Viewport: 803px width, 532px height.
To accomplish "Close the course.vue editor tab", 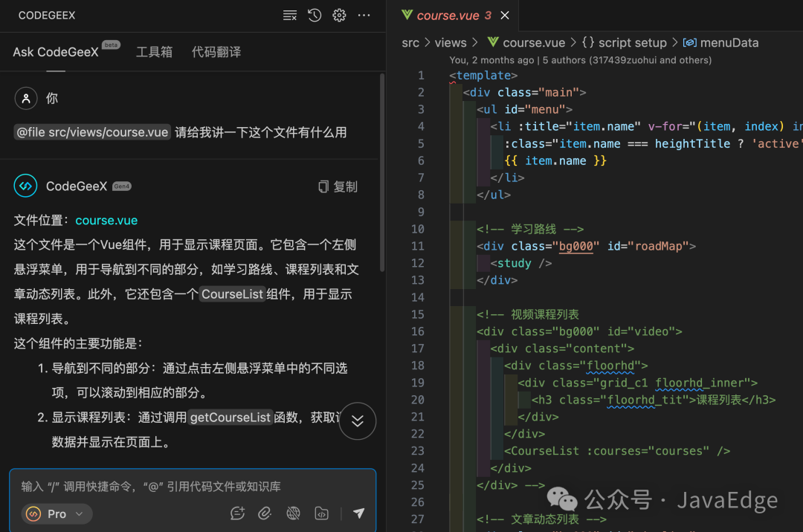I will [x=505, y=16].
